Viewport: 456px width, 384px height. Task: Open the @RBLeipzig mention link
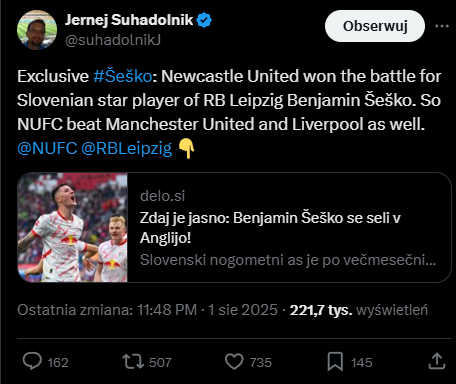(127, 148)
